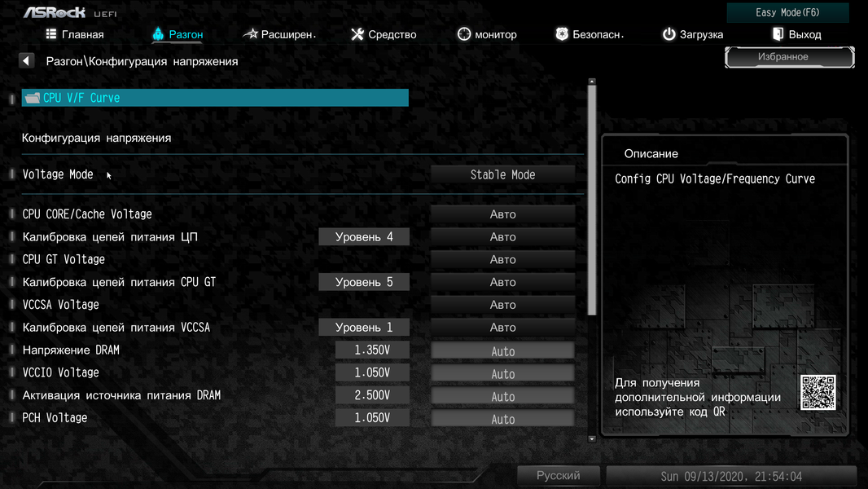Click the Расширен. star icon
Screen dimensions: 868x489
pyautogui.click(x=251, y=33)
